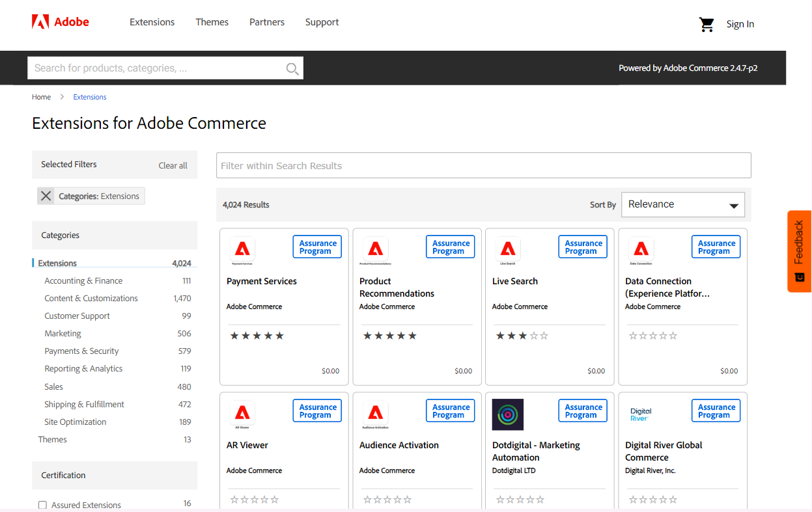Click the Adobe logo in header
Image resolution: width=812 pixels, height=512 pixels.
(x=61, y=21)
